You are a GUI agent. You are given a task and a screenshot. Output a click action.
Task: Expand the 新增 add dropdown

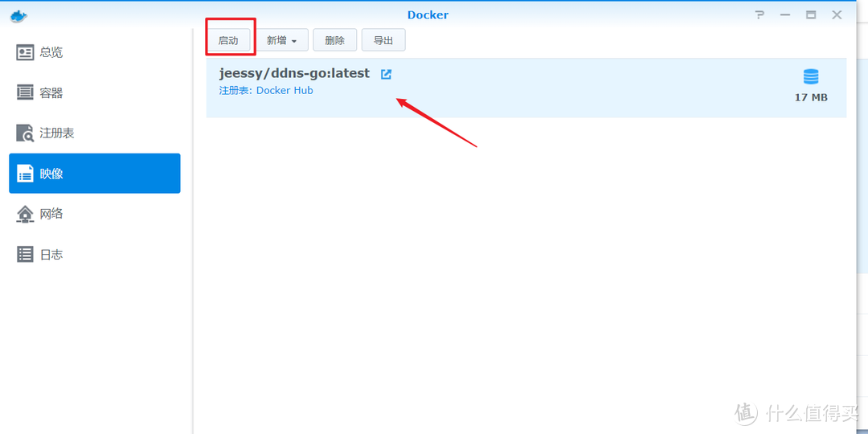point(282,40)
